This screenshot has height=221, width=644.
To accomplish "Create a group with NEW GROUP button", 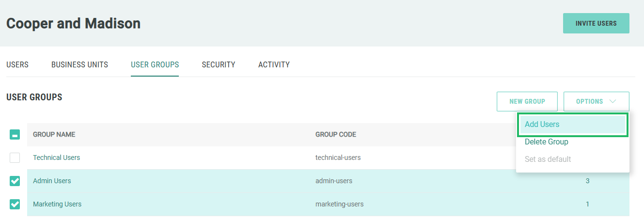I will [527, 101].
